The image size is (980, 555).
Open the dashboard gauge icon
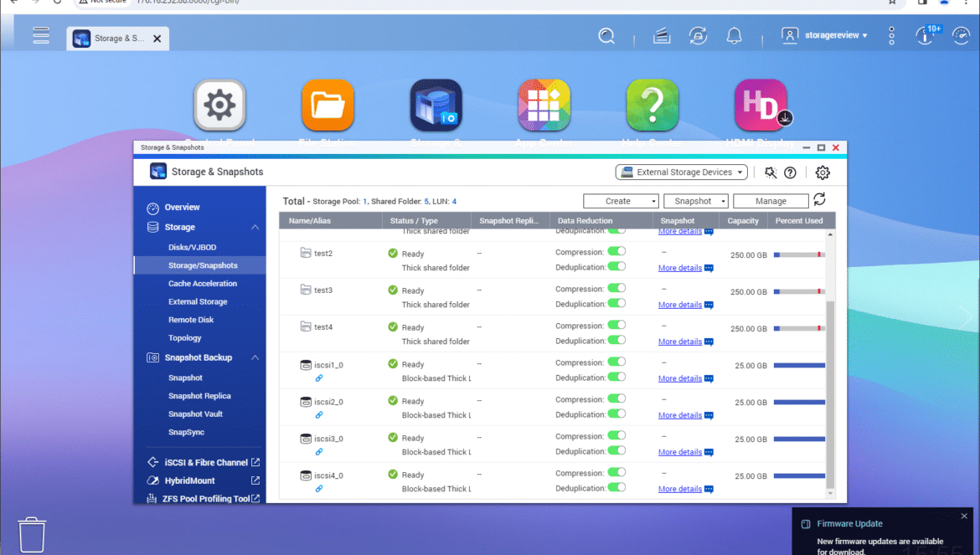tap(962, 36)
